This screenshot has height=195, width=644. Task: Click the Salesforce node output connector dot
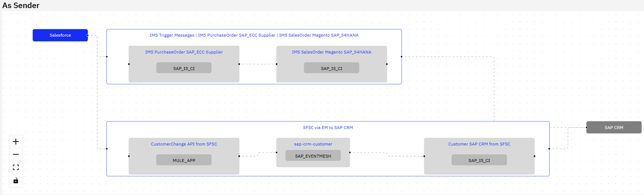87,35
